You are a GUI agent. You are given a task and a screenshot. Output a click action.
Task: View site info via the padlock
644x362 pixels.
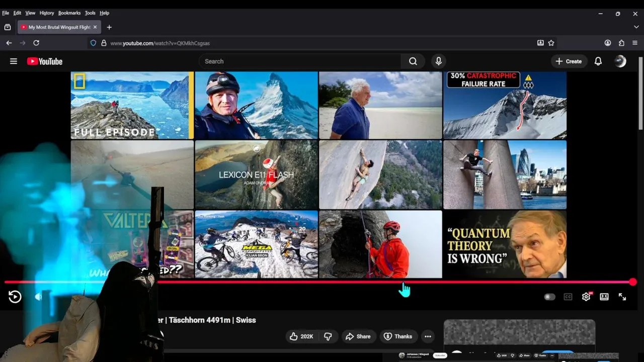tap(104, 43)
